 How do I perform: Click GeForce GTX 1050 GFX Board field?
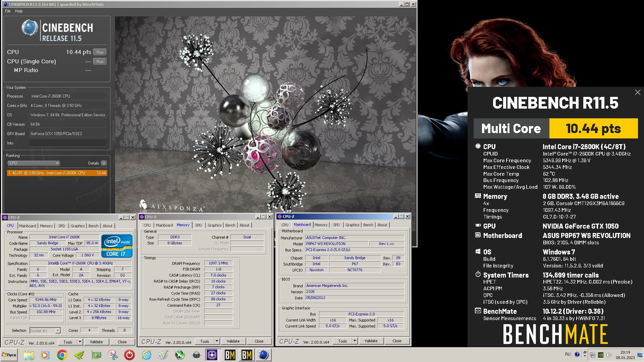(67, 134)
